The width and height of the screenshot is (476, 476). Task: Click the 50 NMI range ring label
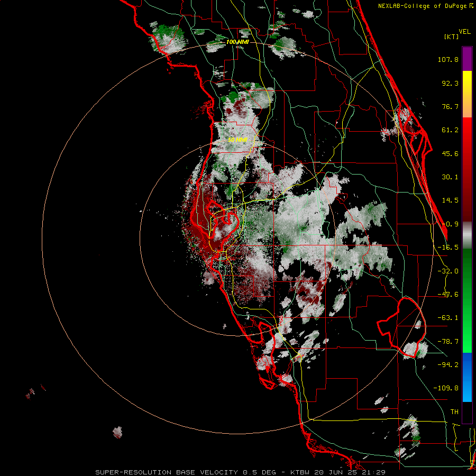237,140
